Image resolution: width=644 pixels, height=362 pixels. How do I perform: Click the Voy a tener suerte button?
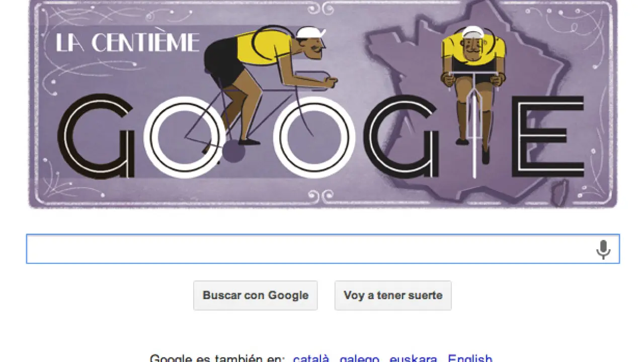pyautogui.click(x=393, y=295)
